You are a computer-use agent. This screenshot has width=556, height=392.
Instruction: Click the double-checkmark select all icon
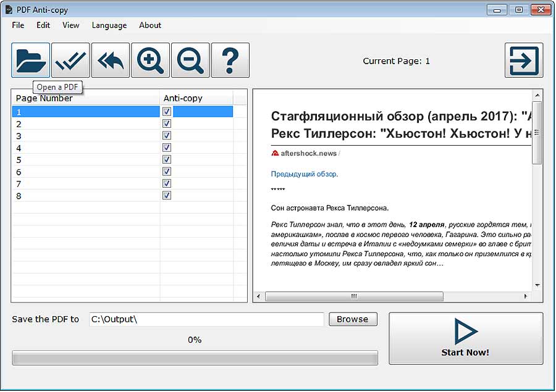70,60
